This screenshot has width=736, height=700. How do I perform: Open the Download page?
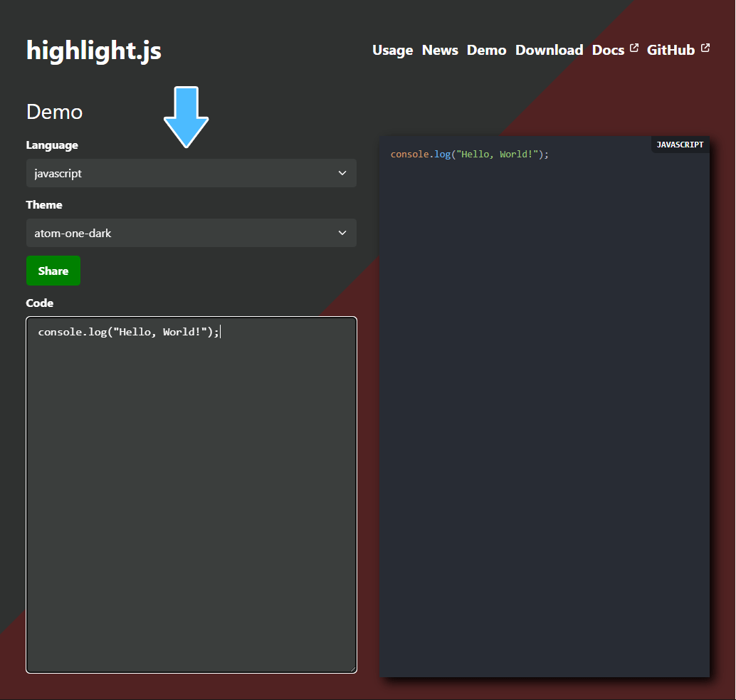[550, 50]
